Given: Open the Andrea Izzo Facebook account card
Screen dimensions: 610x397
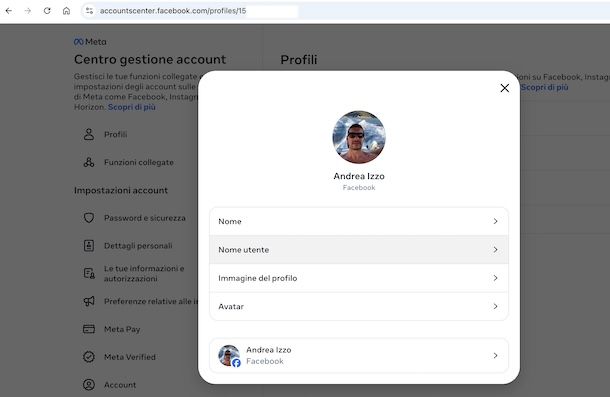Looking at the screenshot, I should tap(359, 356).
